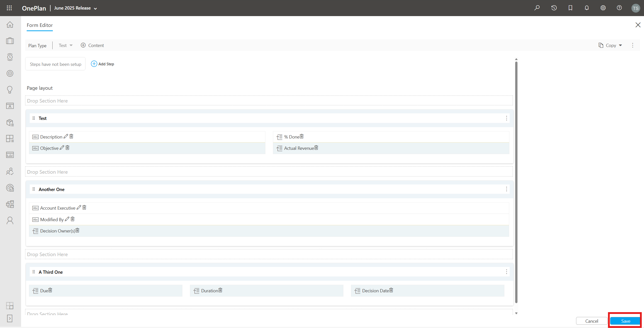The width and height of the screenshot is (644, 328).
Task: Open Test section options menu
Action: 507,118
